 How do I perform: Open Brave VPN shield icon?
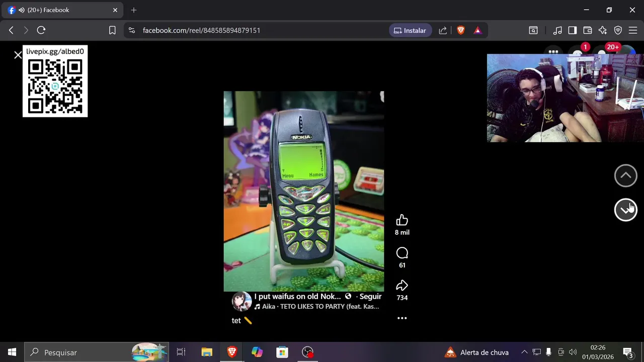[x=618, y=30]
